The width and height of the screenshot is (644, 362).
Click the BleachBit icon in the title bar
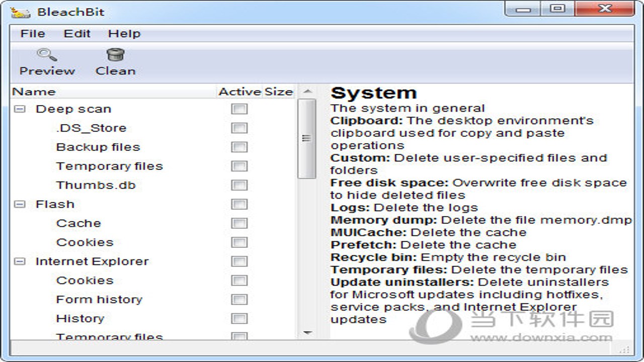(20, 13)
